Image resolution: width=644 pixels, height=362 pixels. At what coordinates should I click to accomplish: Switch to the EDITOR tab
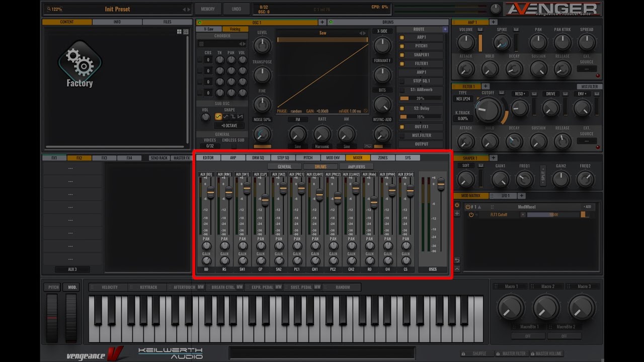208,158
